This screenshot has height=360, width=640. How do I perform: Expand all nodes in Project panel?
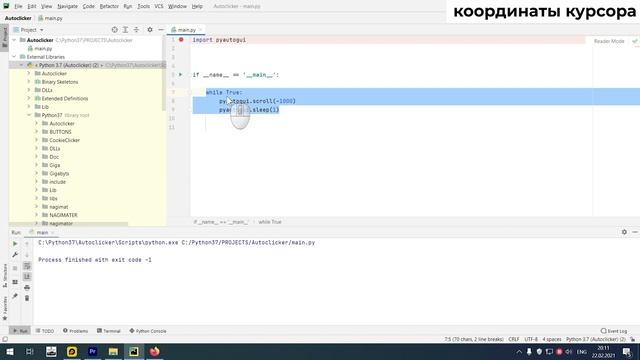click(x=125, y=30)
